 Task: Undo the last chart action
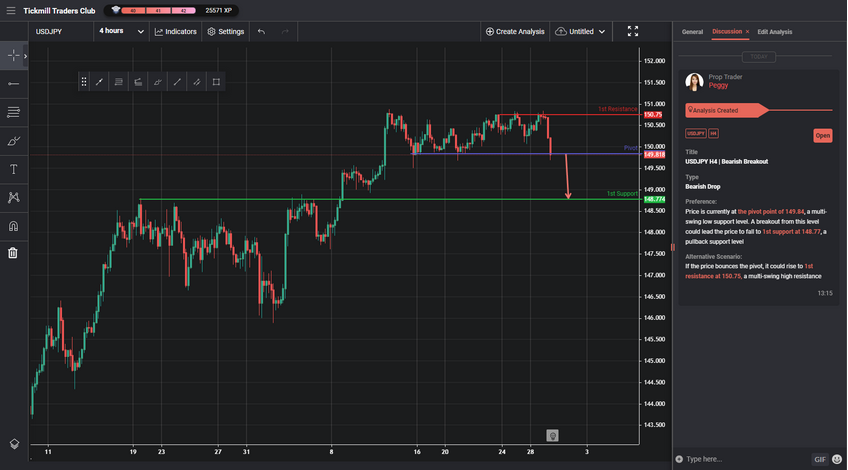pos(261,32)
